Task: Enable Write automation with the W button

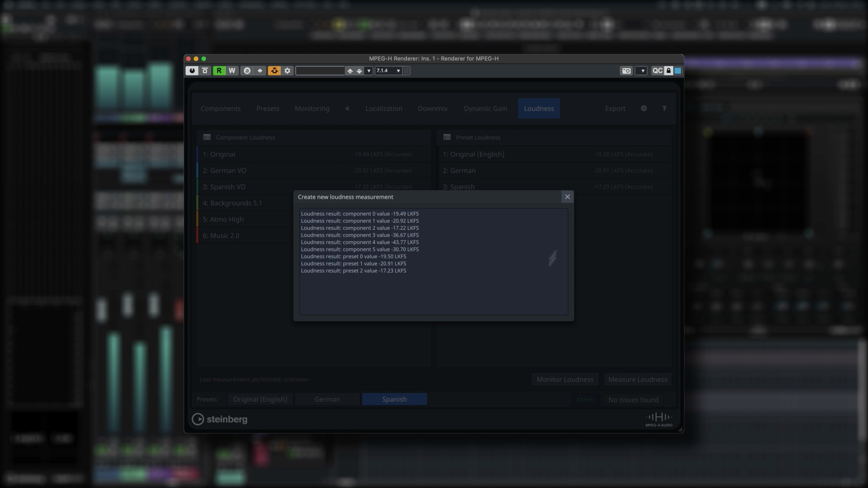Action: tap(231, 71)
